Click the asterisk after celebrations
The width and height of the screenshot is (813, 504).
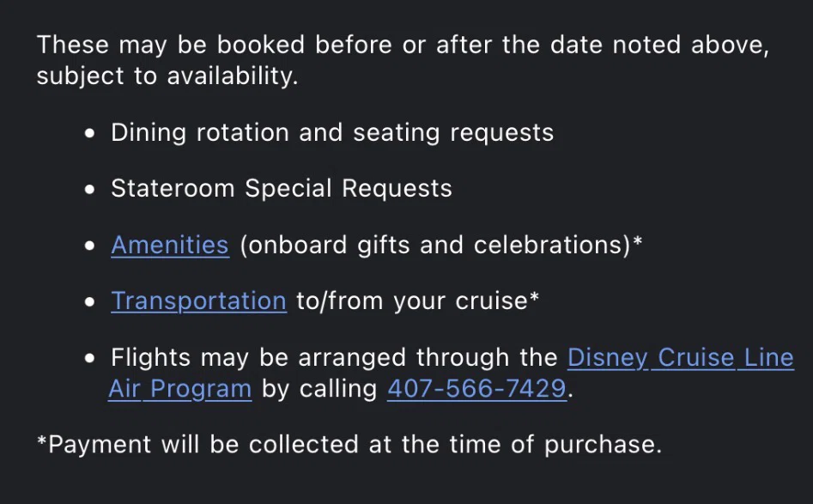638,241
